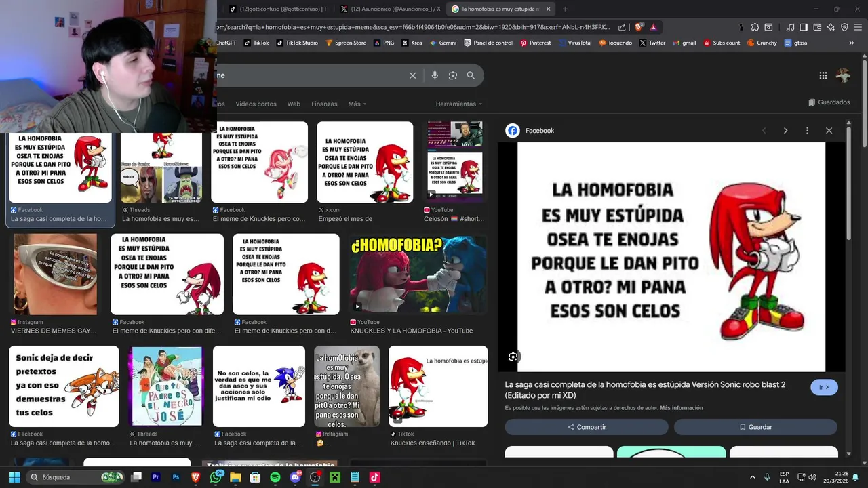This screenshot has height=488, width=868.
Task: Close the image preview panel
Action: 829,131
